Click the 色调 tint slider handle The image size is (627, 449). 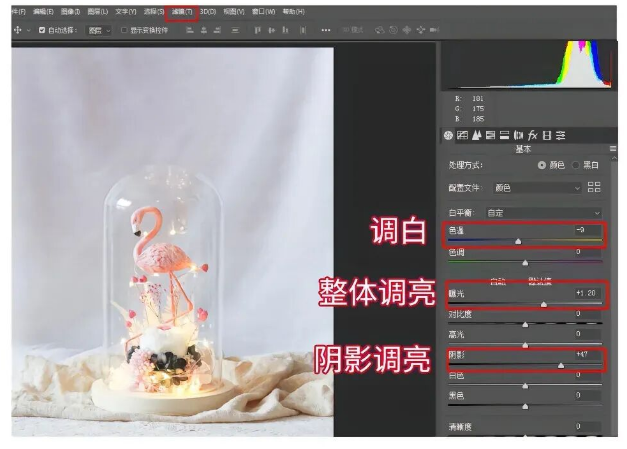pos(525,263)
